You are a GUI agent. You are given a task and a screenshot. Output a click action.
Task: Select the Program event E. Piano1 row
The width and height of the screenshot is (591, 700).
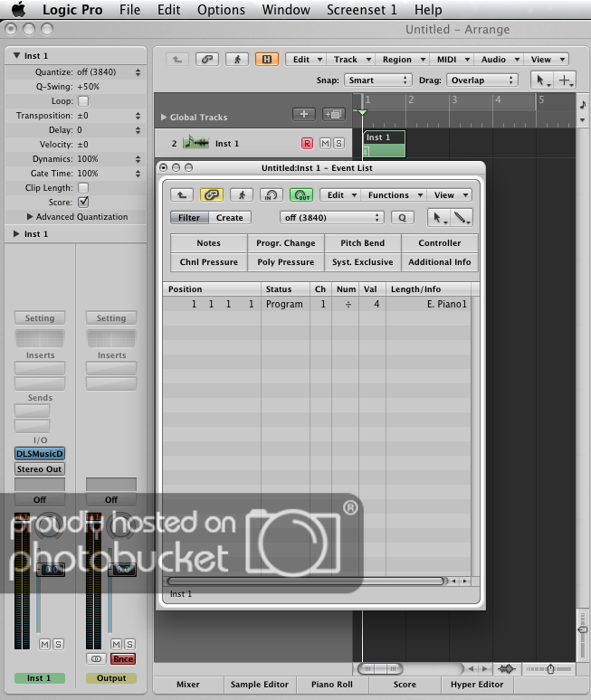[x=316, y=304]
